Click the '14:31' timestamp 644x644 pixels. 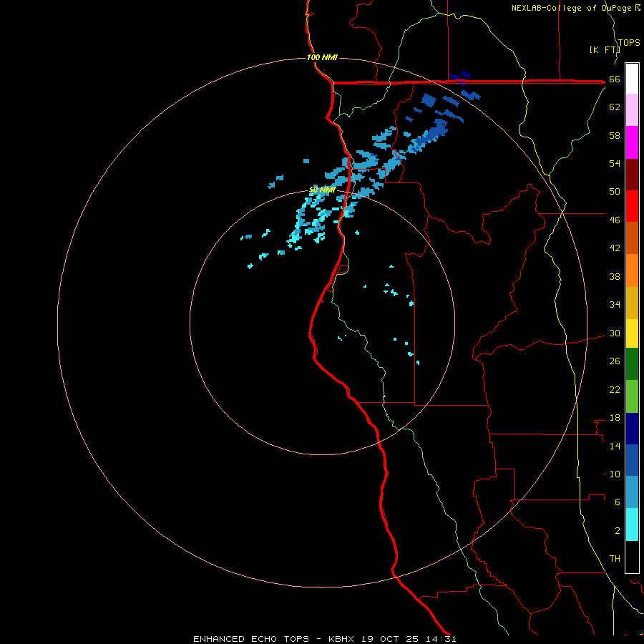click(x=441, y=639)
